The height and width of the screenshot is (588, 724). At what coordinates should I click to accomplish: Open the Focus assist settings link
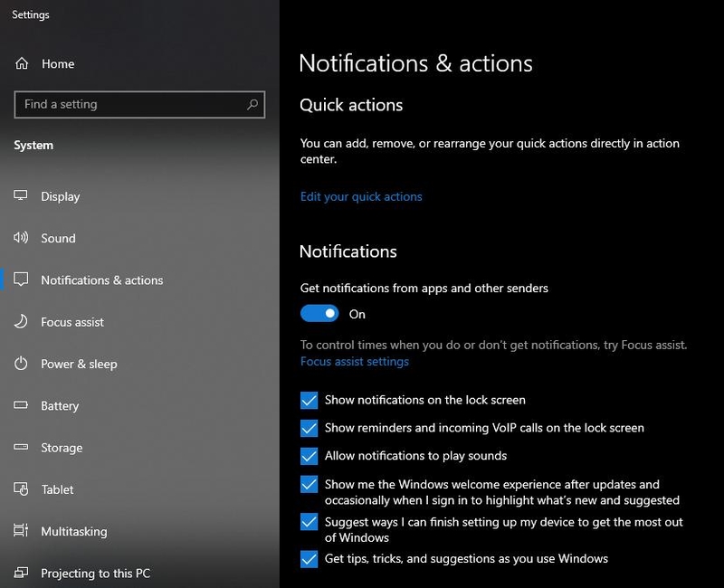355,361
